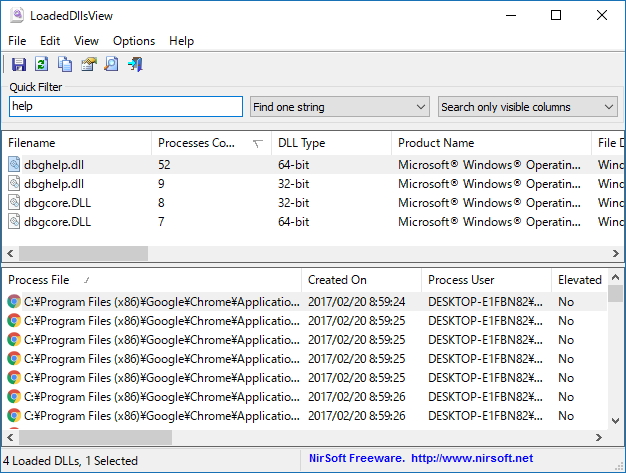Open the View menu
626x473 pixels.
point(86,41)
